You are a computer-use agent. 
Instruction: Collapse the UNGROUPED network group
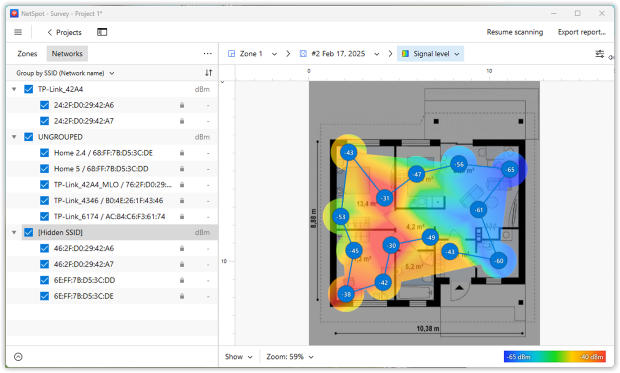(x=14, y=137)
